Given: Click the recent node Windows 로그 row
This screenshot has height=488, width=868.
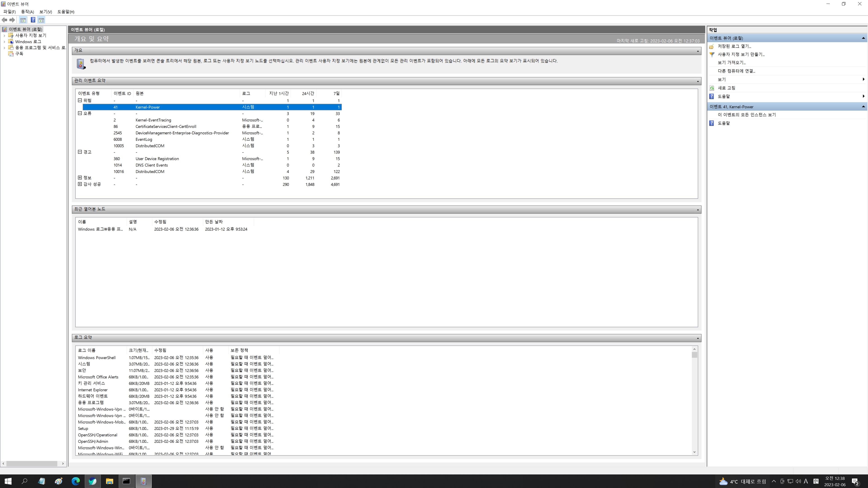Looking at the screenshot, I should coord(165,229).
